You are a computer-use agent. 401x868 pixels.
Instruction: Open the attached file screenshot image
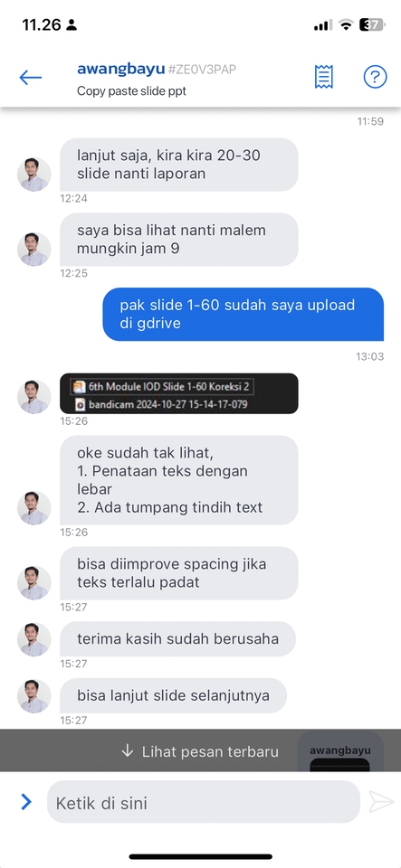point(179,393)
